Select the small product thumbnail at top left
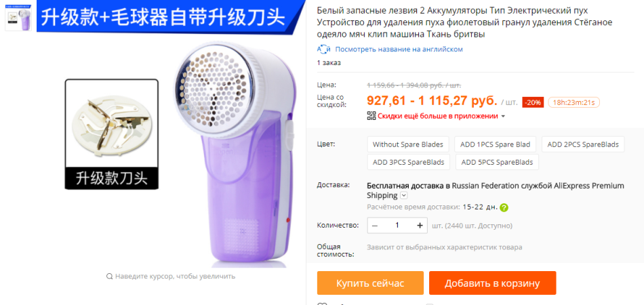This screenshot has width=644, height=305. 18,18
